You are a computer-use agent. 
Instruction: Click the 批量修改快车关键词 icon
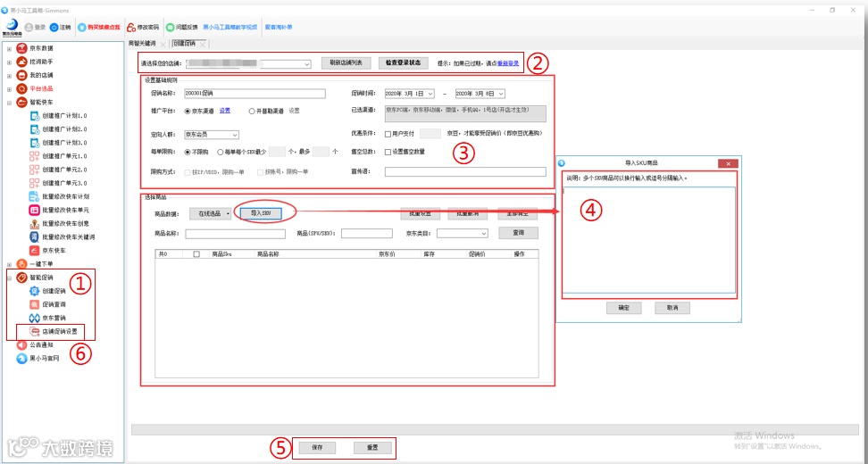(x=34, y=236)
